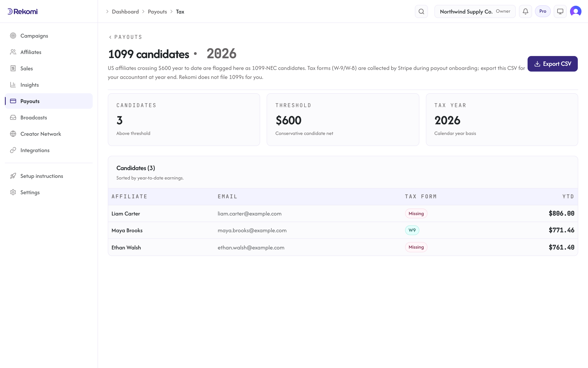Image resolution: width=588 pixels, height=368 pixels.
Task: Export the candidates CSV
Action: pyautogui.click(x=552, y=64)
